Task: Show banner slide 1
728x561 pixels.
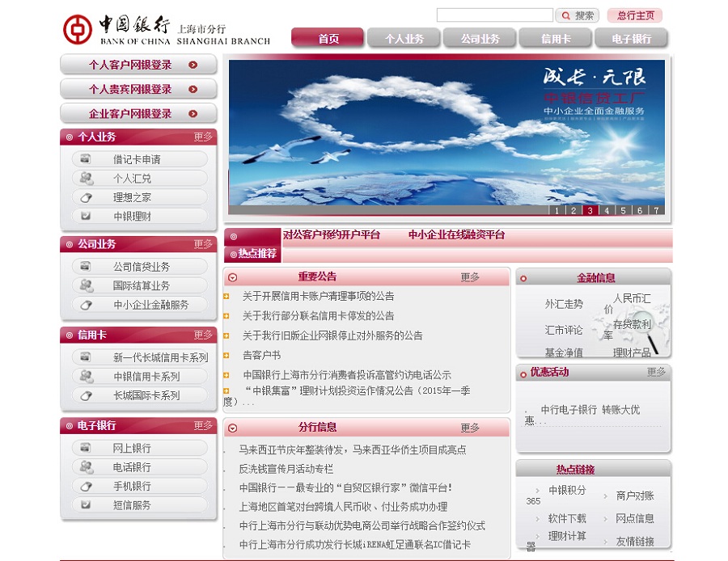Action: [557, 210]
